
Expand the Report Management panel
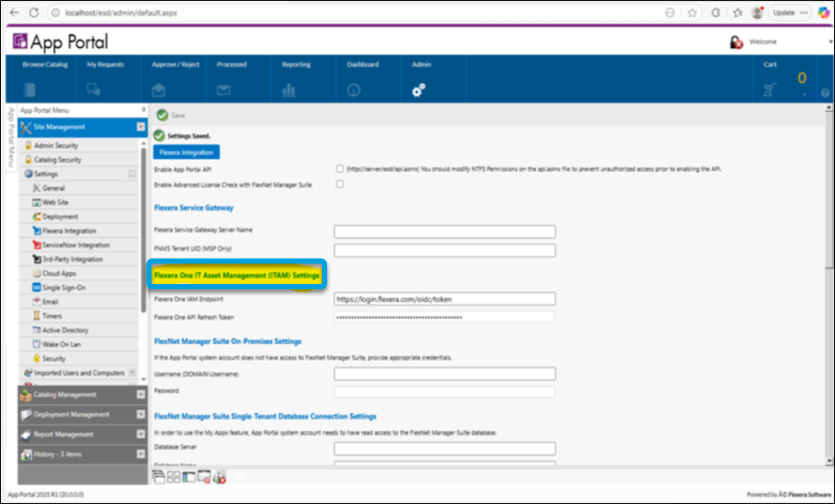[140, 435]
